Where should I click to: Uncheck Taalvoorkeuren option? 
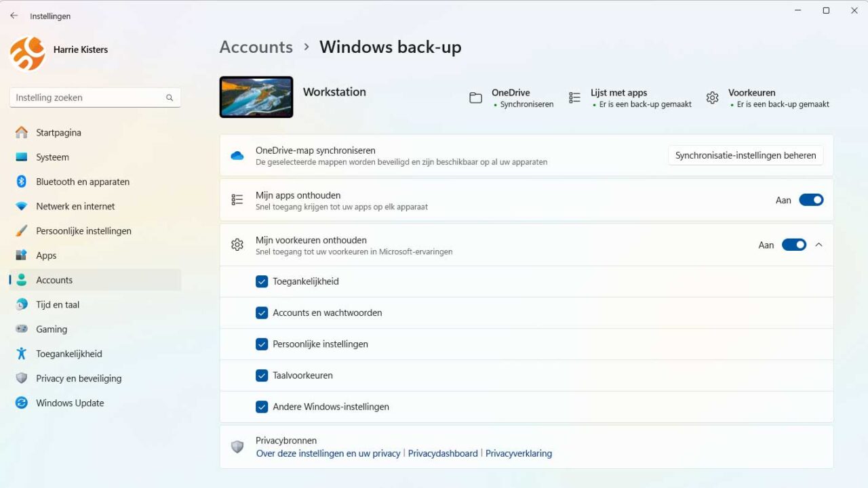point(262,375)
